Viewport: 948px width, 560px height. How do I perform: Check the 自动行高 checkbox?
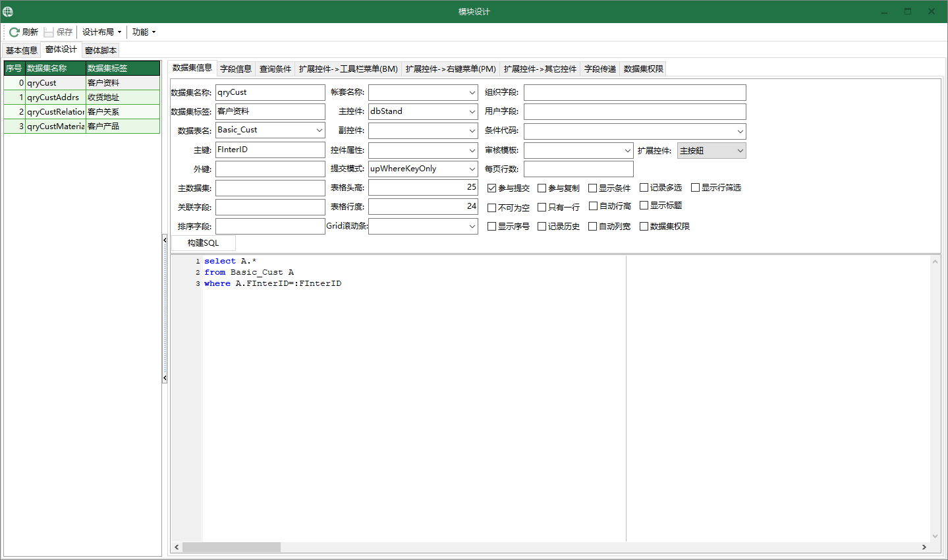593,206
